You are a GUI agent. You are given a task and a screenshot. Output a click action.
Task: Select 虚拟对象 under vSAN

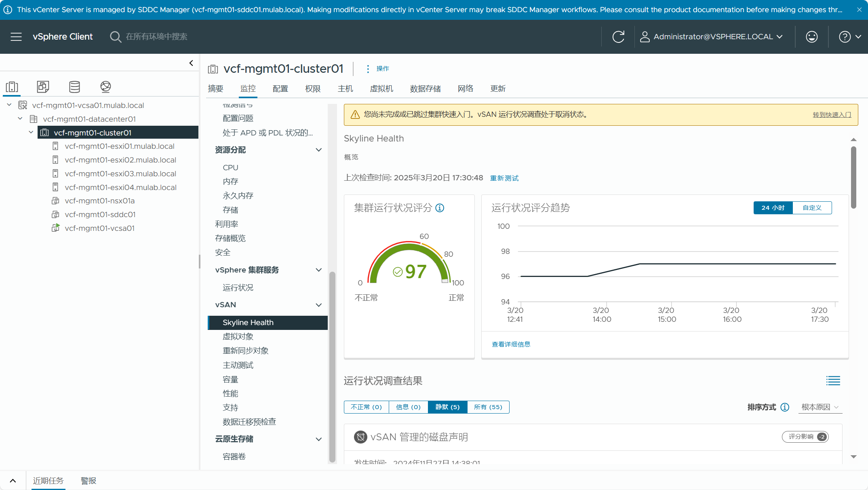tap(238, 336)
